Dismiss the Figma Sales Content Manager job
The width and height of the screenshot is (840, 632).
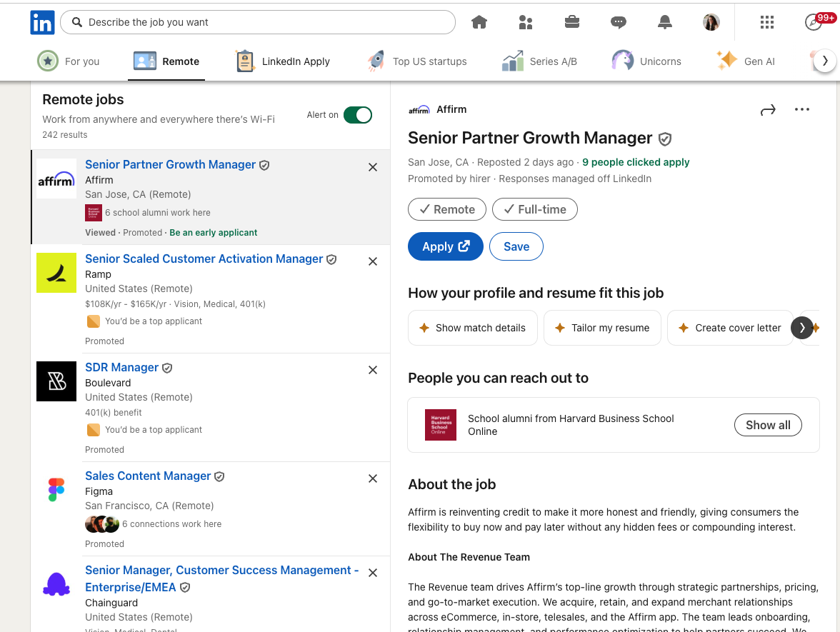tap(373, 478)
